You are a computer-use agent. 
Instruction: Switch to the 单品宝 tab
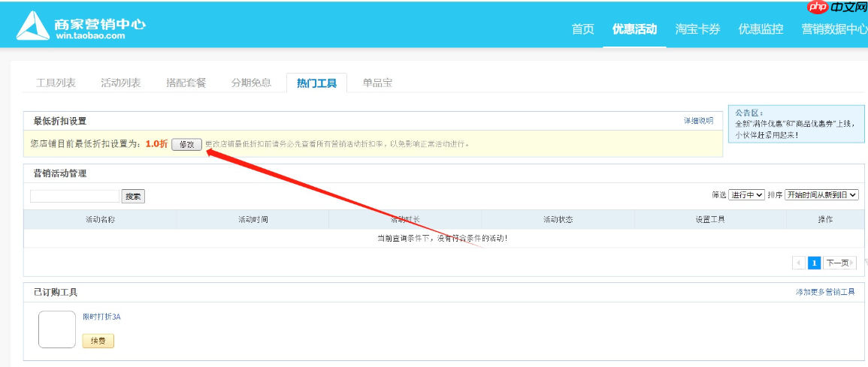click(377, 83)
